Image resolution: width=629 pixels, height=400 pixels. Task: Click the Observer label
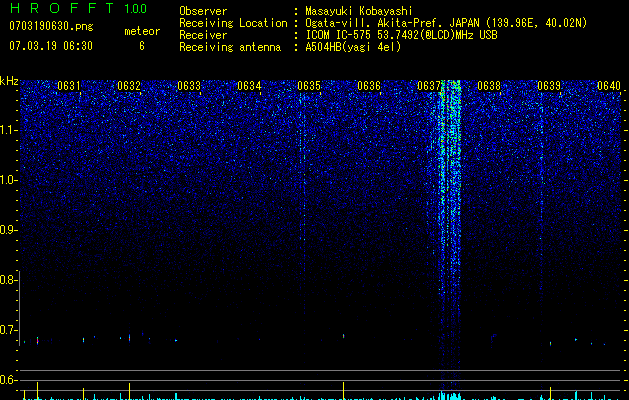point(203,11)
